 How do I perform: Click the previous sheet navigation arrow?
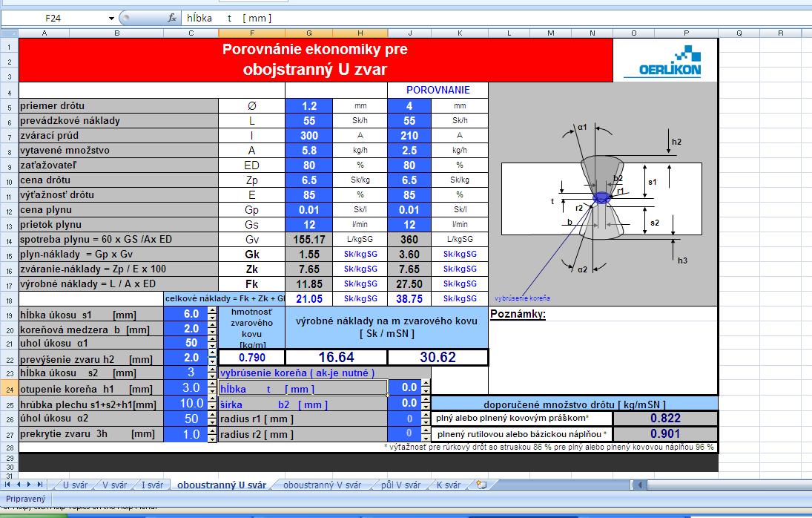click(19, 485)
